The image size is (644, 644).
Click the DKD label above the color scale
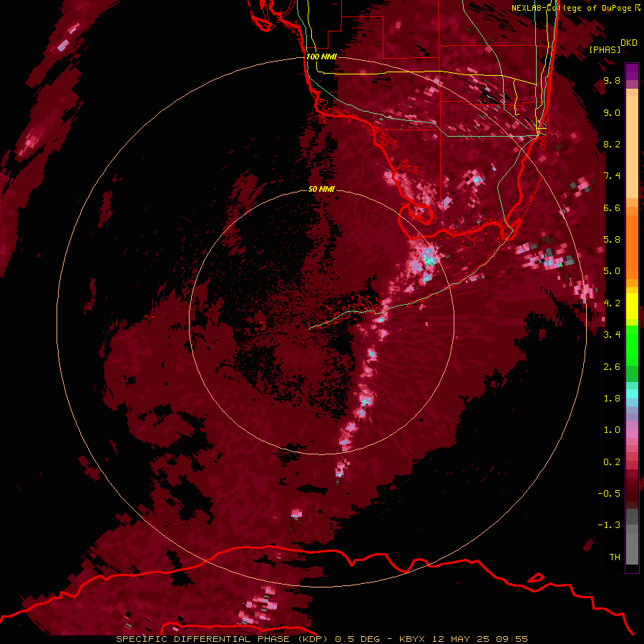click(x=629, y=43)
